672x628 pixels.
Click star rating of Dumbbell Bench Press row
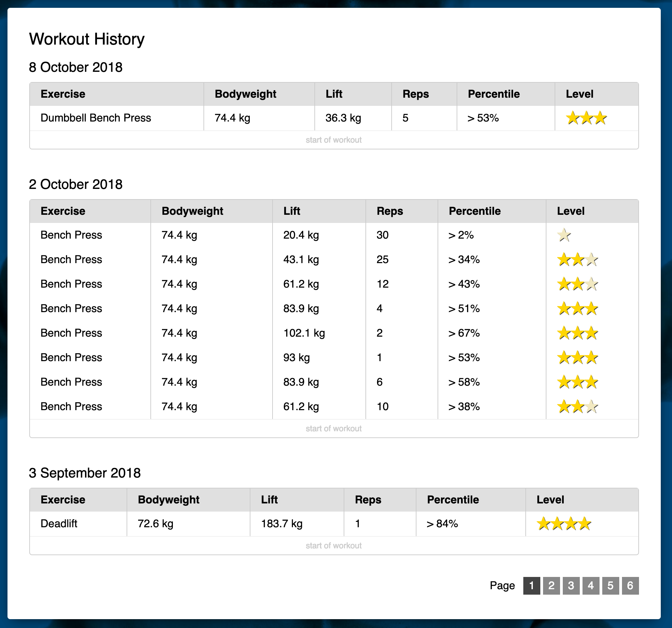click(x=586, y=118)
